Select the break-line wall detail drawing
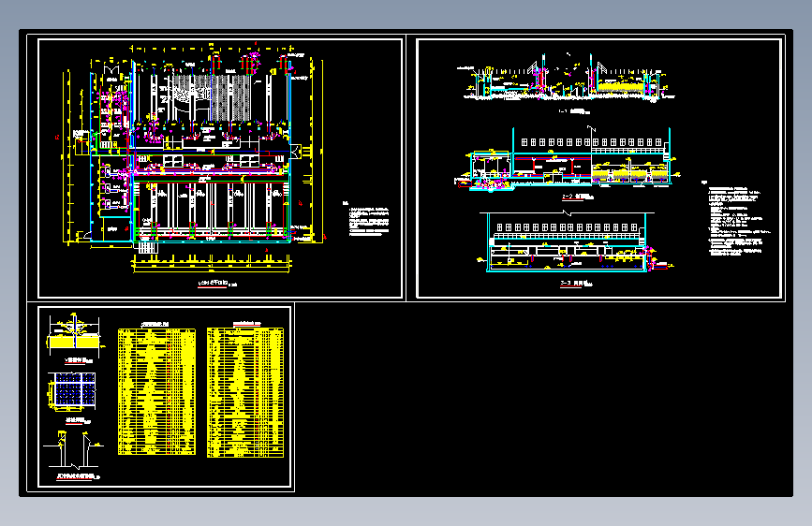This screenshot has width=812, height=526. pos(74,449)
